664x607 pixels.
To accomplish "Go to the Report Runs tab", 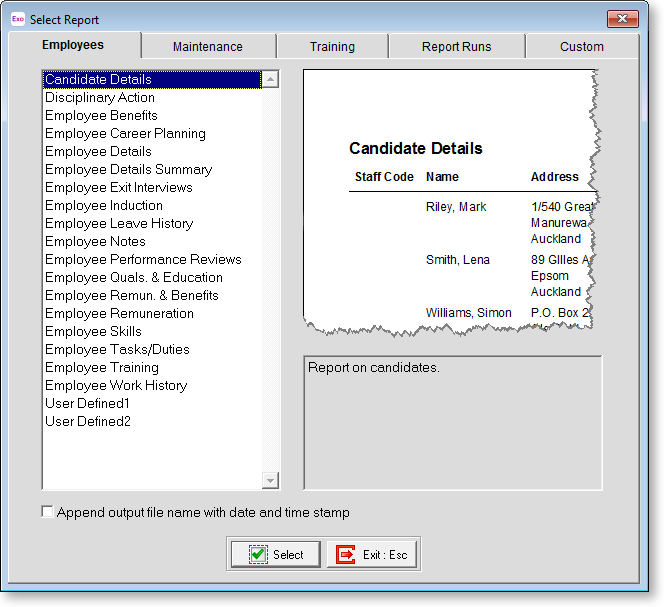I will click(455, 46).
